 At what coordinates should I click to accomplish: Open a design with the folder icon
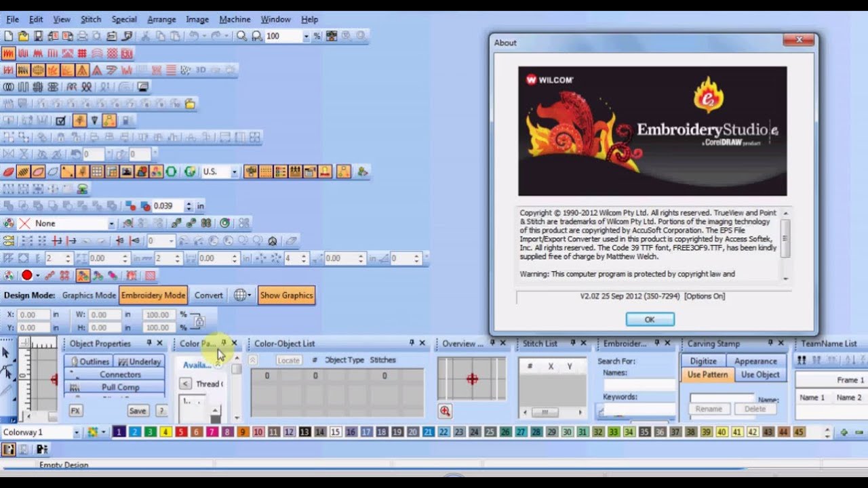point(23,36)
